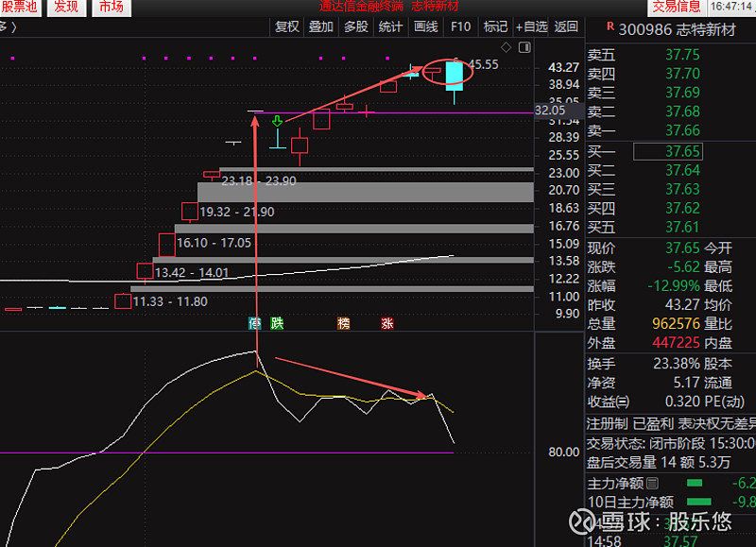Select 复权 from the chart toolbar
The height and width of the screenshot is (547, 756).
click(287, 27)
